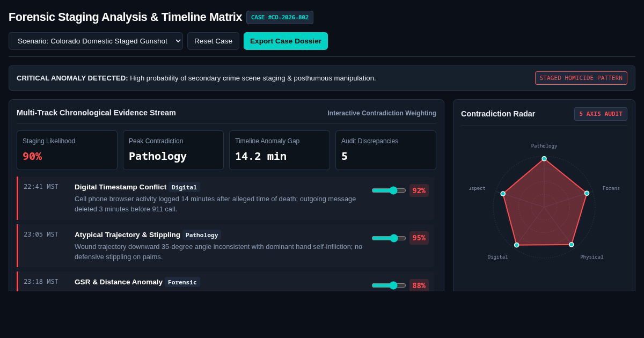This screenshot has height=338, width=644.
Task: Click Interactive Contradiction Weighting label
Action: (382, 113)
